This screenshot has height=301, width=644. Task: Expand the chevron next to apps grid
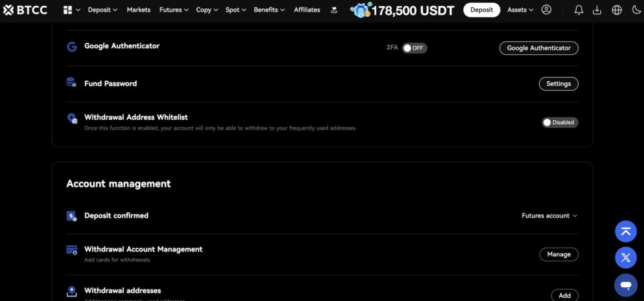pyautogui.click(x=78, y=10)
